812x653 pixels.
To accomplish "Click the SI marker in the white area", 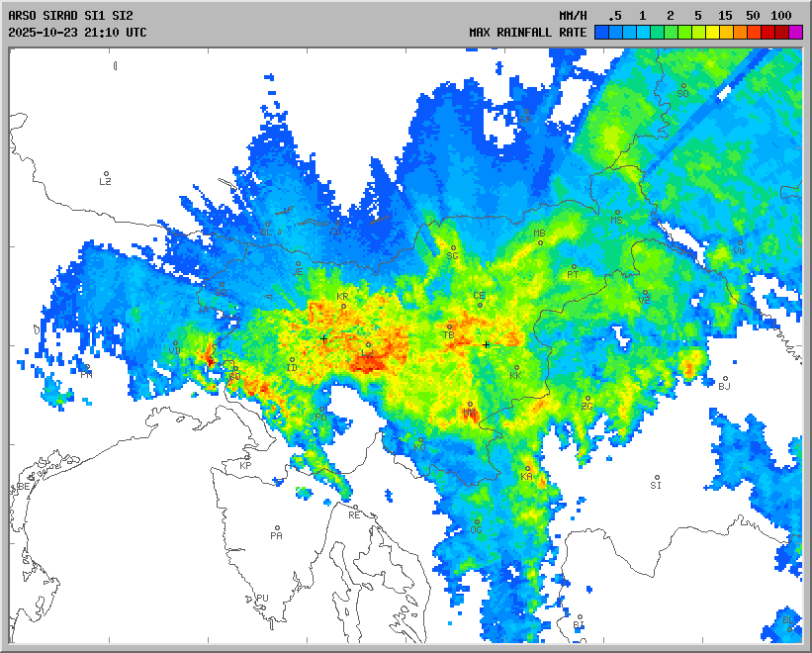I will pos(655,477).
